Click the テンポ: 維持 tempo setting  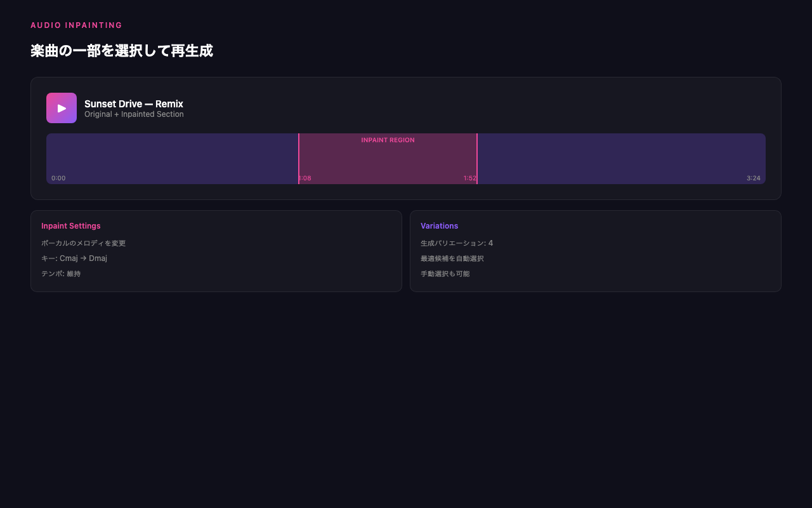coord(61,274)
